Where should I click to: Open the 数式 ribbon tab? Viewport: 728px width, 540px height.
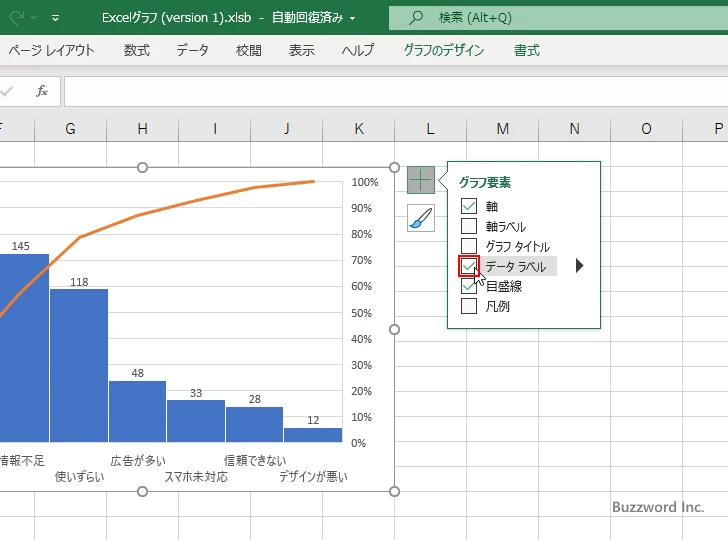click(x=136, y=50)
